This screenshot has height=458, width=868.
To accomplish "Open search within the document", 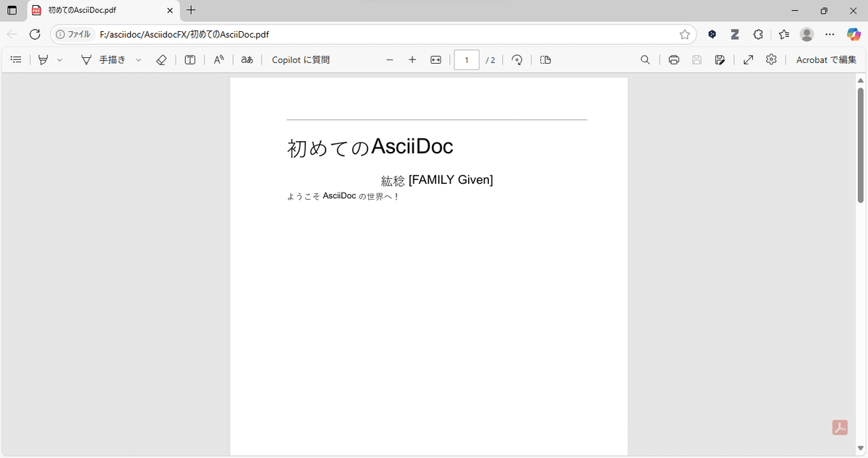I will click(x=644, y=59).
